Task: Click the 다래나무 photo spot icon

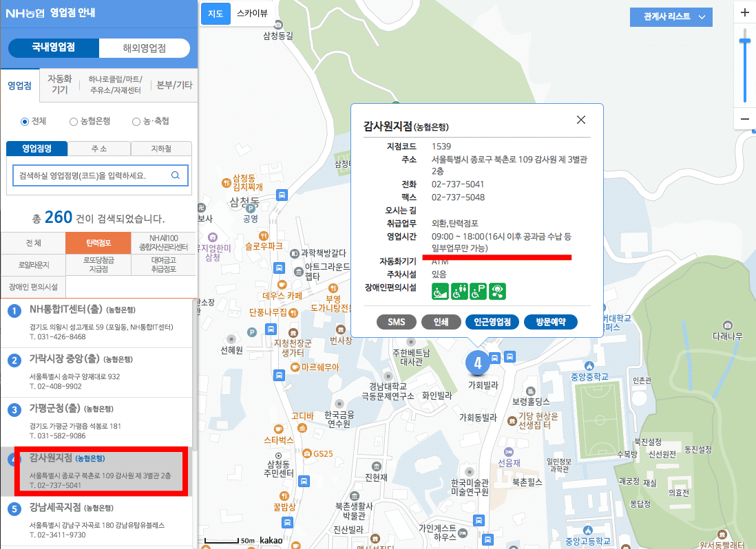Action: coord(728,325)
